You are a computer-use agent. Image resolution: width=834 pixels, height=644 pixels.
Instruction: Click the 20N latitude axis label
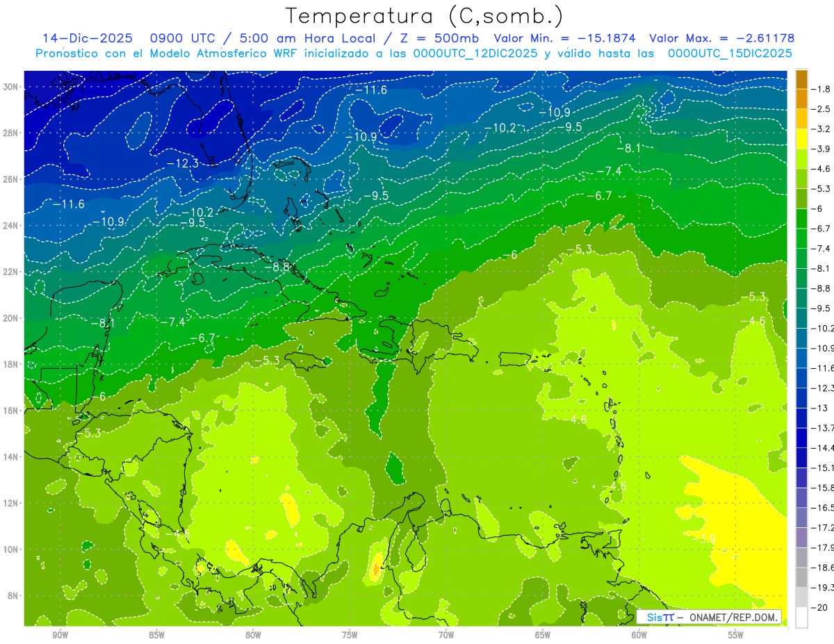[11, 318]
